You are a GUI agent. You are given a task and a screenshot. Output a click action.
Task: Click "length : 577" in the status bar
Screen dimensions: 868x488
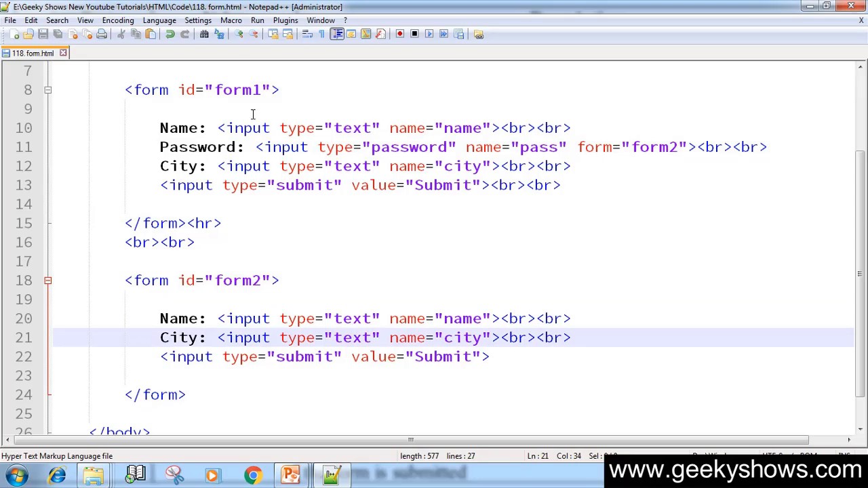[420, 456]
